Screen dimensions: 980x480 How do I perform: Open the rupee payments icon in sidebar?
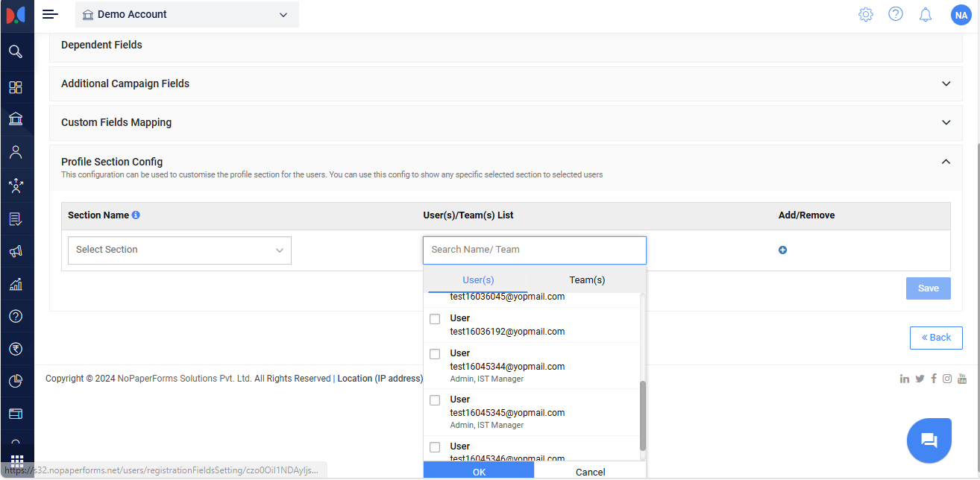coord(16,348)
